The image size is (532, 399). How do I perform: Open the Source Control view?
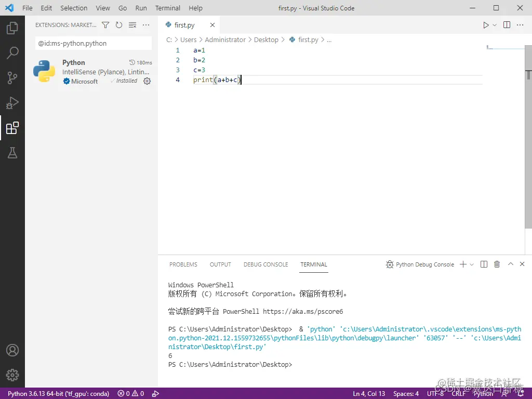point(12,78)
